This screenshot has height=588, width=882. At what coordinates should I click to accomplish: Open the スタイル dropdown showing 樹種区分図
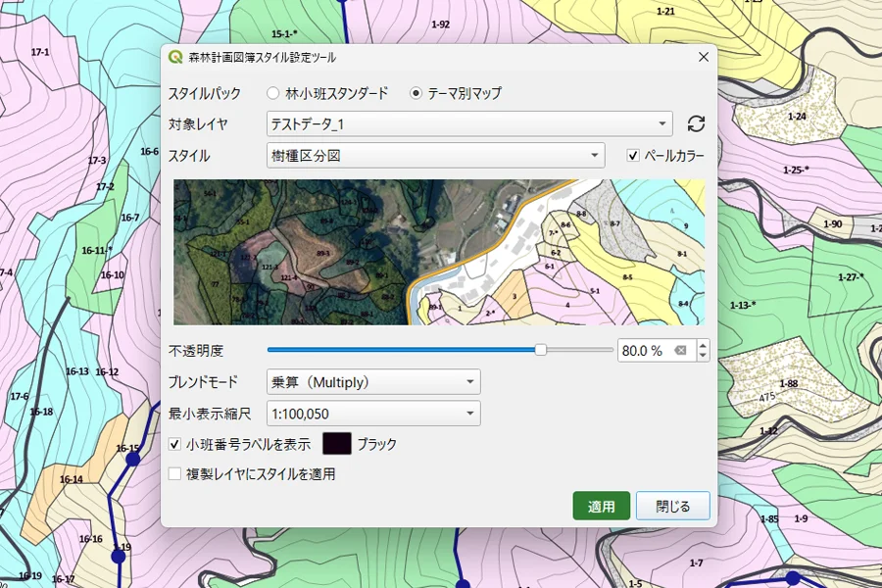point(435,155)
